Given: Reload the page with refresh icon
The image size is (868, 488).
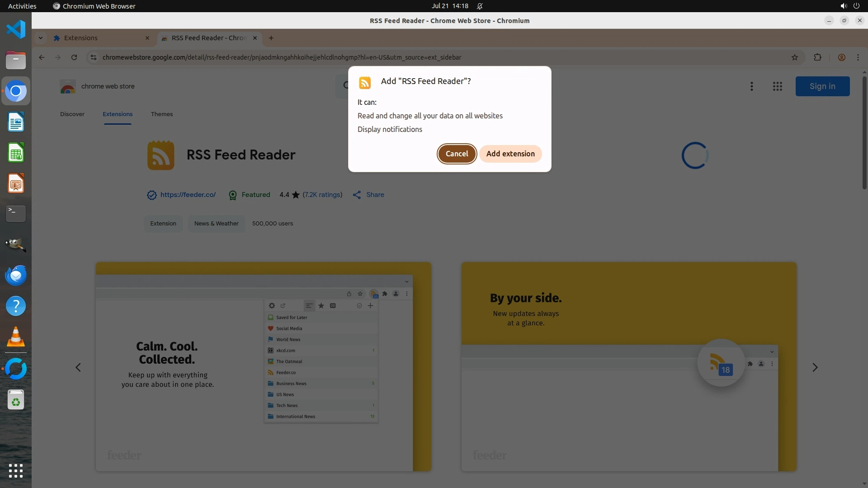Looking at the screenshot, I should pyautogui.click(x=74, y=57).
